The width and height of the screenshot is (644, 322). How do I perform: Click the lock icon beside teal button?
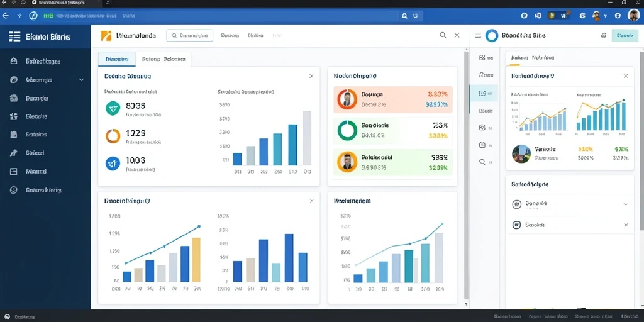[603, 36]
